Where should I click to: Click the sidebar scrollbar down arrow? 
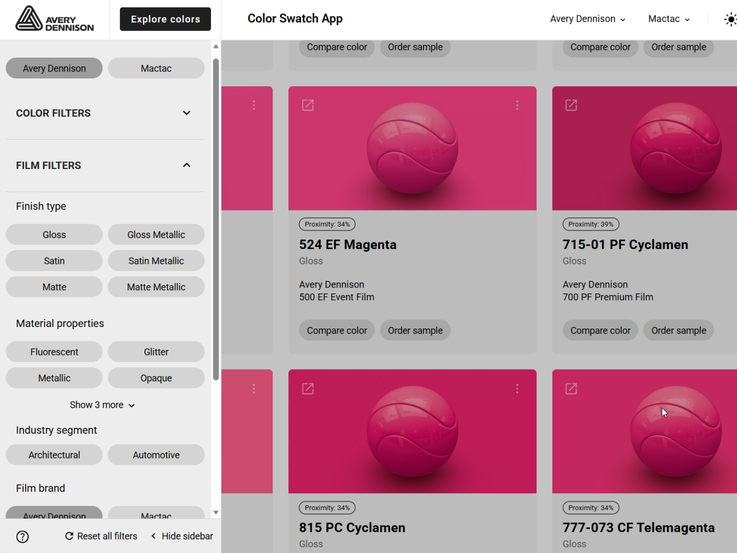pos(216,513)
